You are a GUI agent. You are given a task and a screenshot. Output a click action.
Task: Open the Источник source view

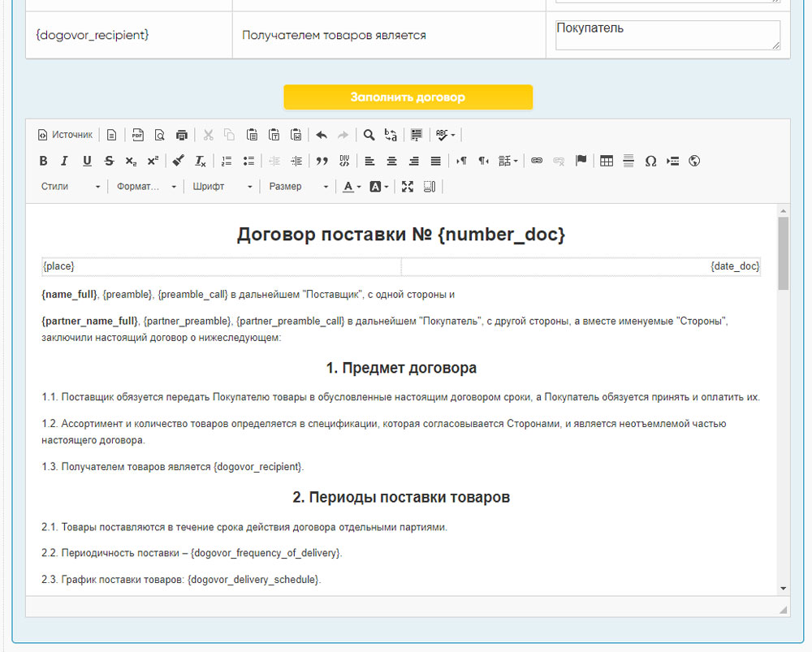coord(65,135)
